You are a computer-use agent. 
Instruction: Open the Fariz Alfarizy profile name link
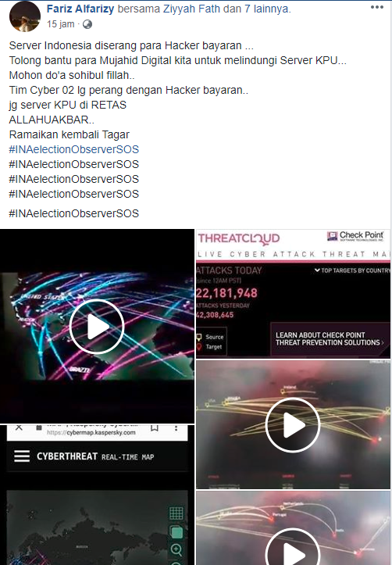click(x=80, y=9)
